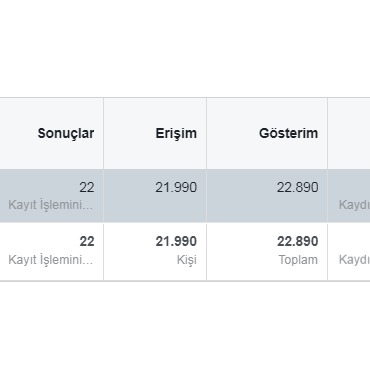
Task: Grab divider between Erişim and Gösterim headers
Action: pos(206,133)
